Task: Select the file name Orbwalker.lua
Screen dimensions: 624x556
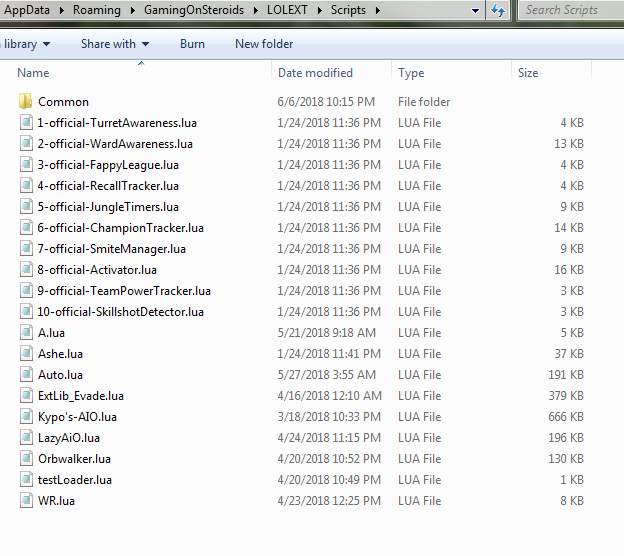Action: (74, 459)
